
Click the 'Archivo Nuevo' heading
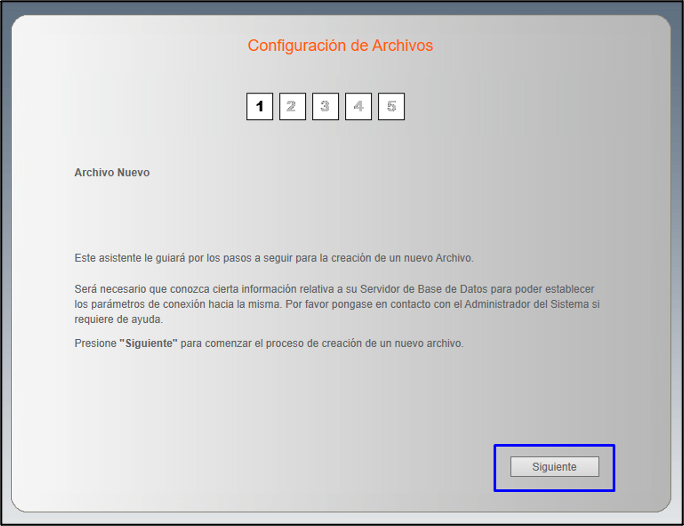click(x=112, y=172)
